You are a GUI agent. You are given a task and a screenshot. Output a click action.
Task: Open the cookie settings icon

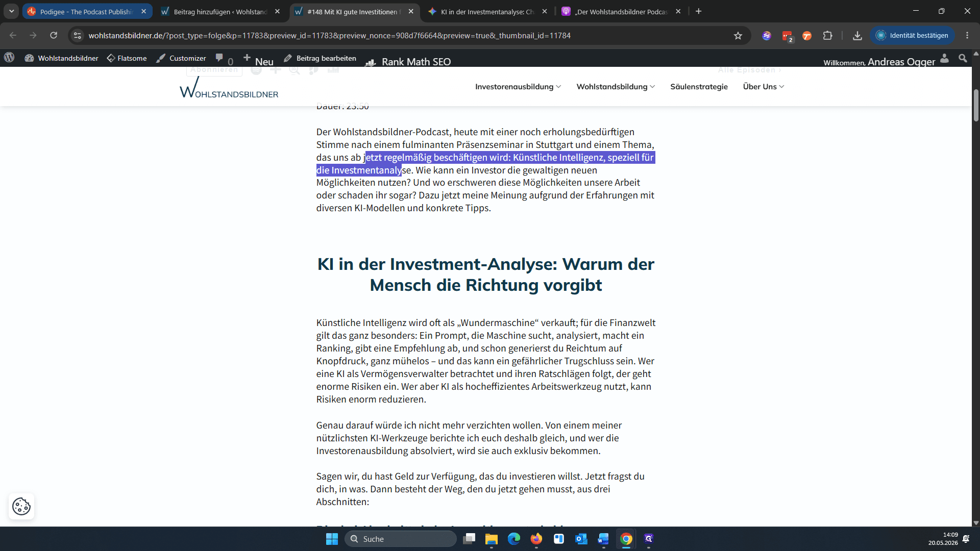(x=21, y=506)
